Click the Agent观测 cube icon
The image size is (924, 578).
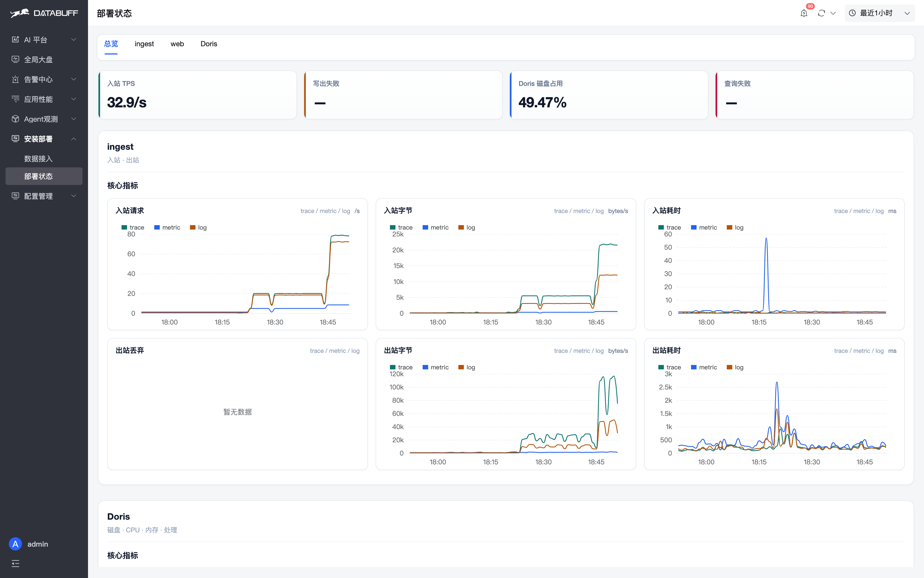[15, 119]
